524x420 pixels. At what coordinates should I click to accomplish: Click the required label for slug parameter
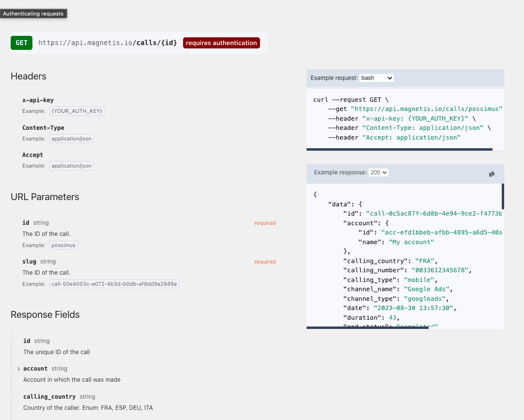pyautogui.click(x=265, y=262)
